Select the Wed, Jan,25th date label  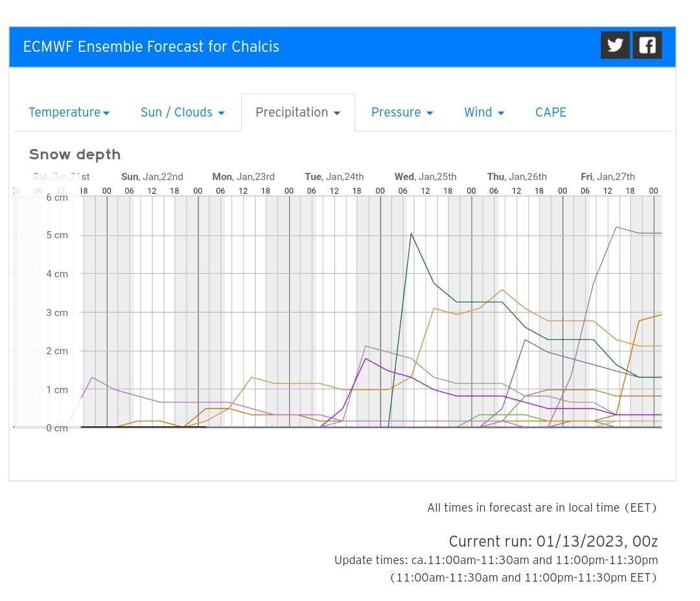point(425,177)
